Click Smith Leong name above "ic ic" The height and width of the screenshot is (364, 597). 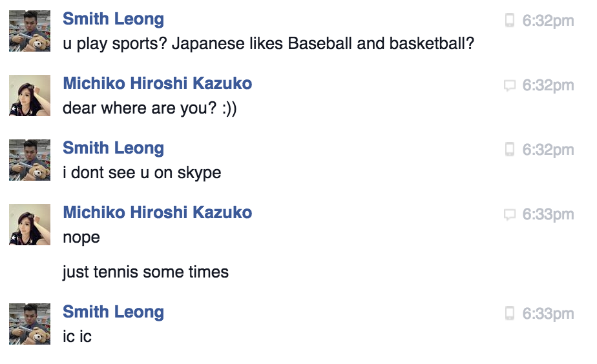(113, 312)
